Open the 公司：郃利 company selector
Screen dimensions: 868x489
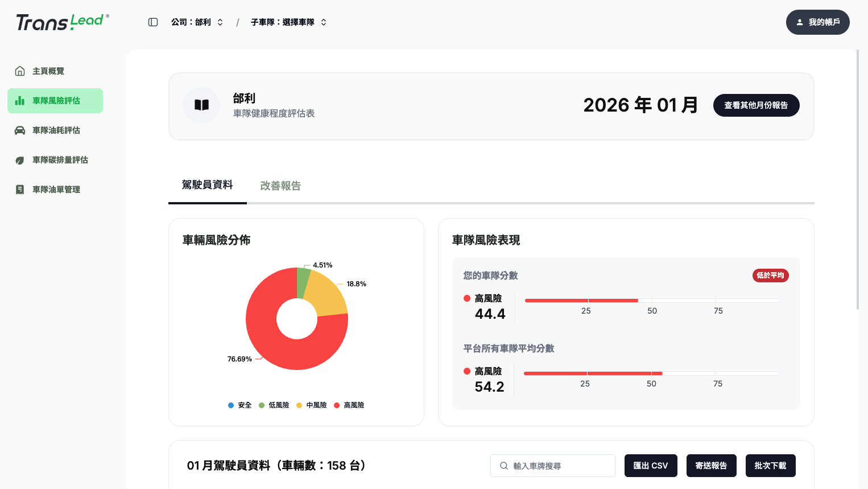point(197,22)
